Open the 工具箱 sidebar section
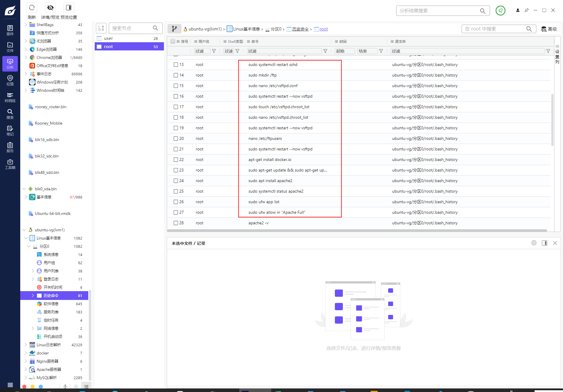The image size is (563, 392). click(x=10, y=164)
